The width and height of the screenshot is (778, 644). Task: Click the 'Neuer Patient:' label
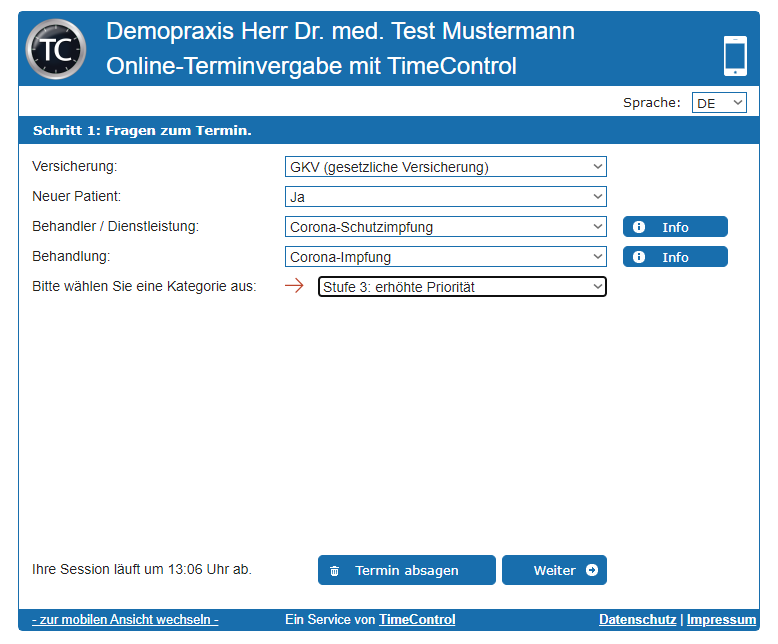[76, 196]
